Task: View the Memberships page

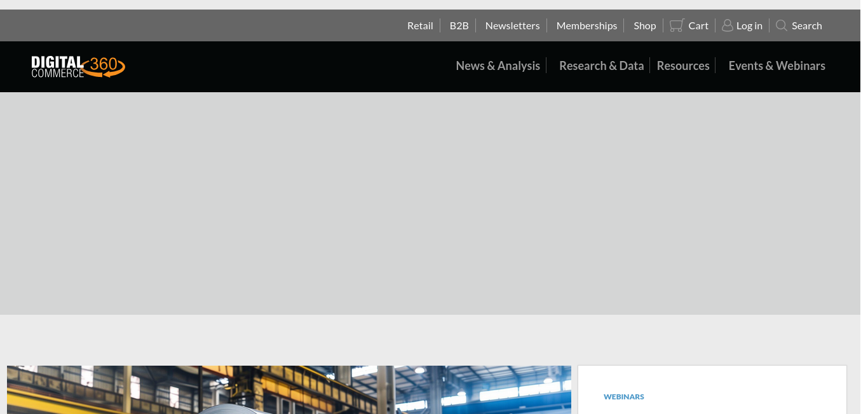Action: pyautogui.click(x=587, y=25)
